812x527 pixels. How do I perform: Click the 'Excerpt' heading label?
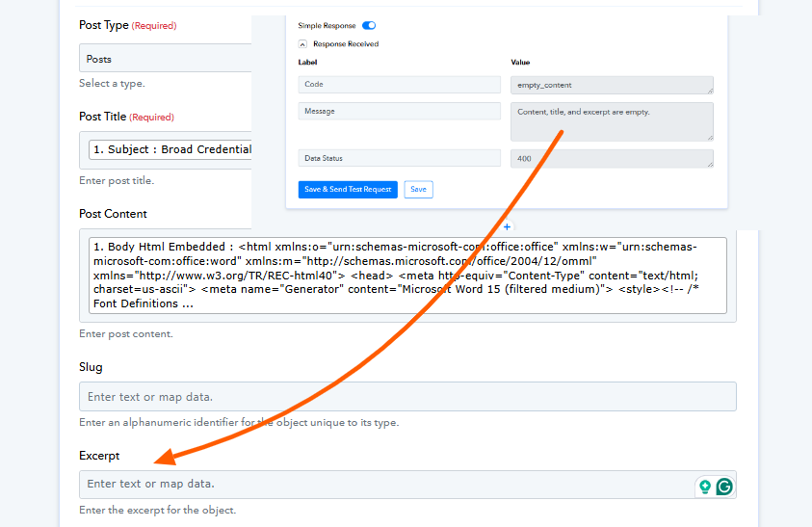[x=99, y=456]
